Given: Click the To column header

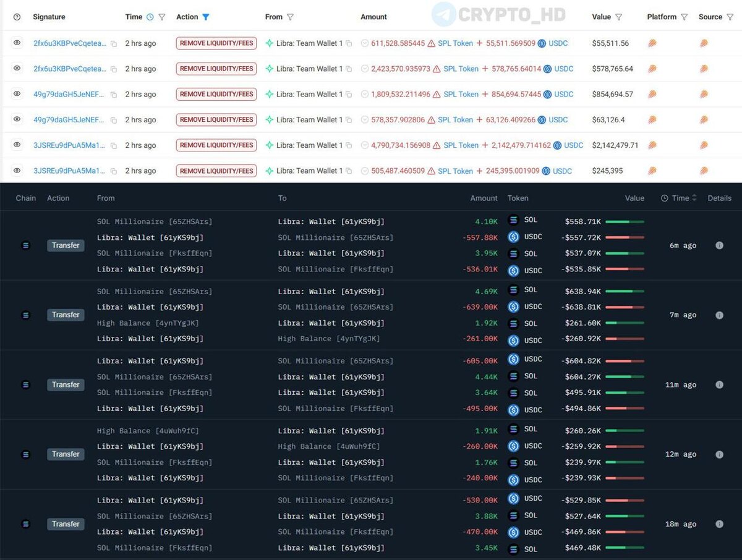Looking at the screenshot, I should (283, 198).
